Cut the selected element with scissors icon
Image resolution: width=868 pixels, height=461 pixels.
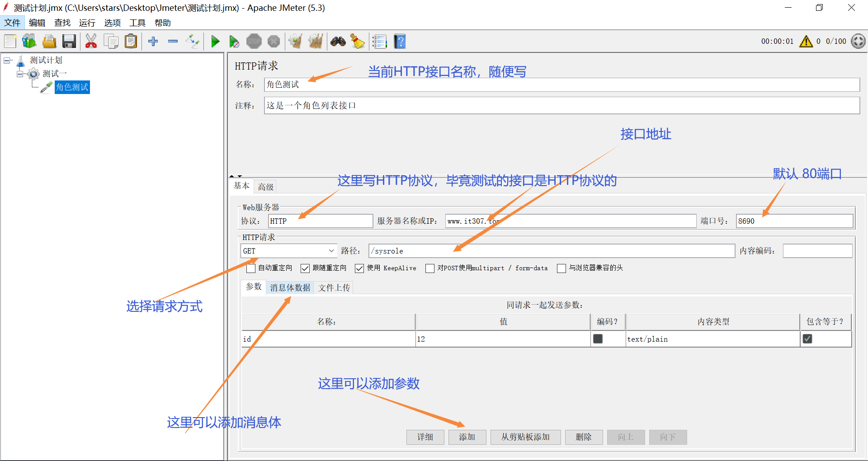91,41
